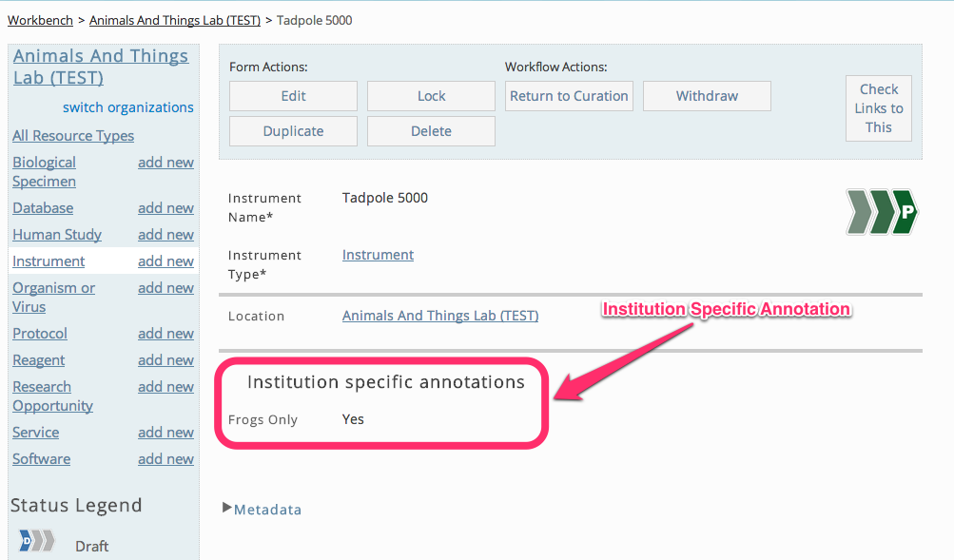Withdraw the record
The width and height of the screenshot is (954, 560).
[707, 96]
